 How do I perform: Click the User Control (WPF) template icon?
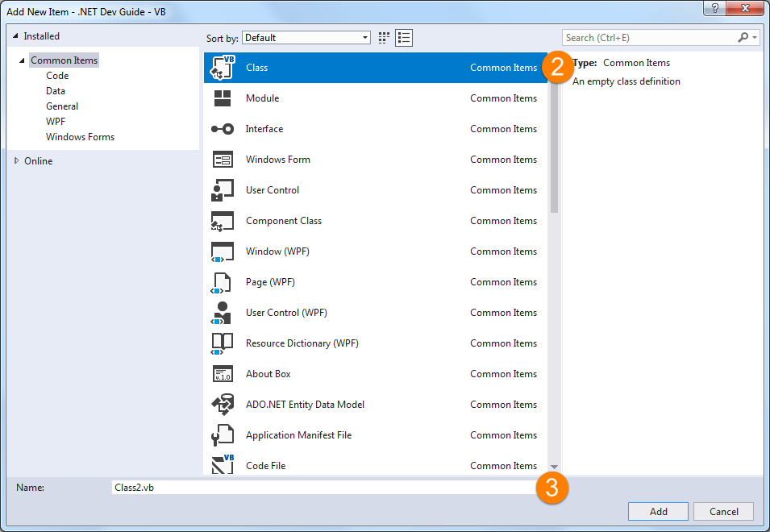[x=221, y=313]
